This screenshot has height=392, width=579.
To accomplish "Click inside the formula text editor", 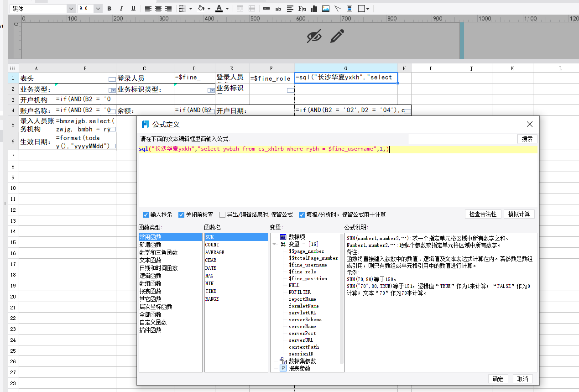I will 338,176.
